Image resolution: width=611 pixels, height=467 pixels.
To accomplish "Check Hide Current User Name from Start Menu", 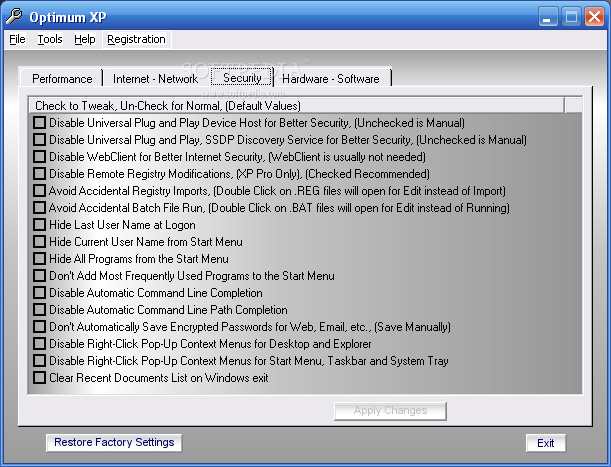I will 39,241.
